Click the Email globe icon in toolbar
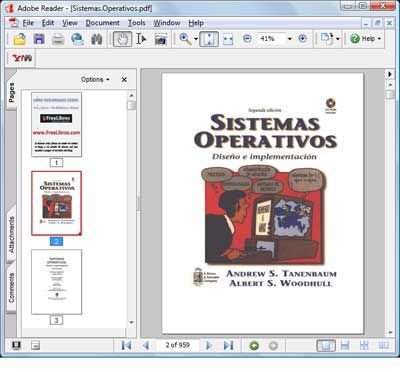 coord(77,39)
